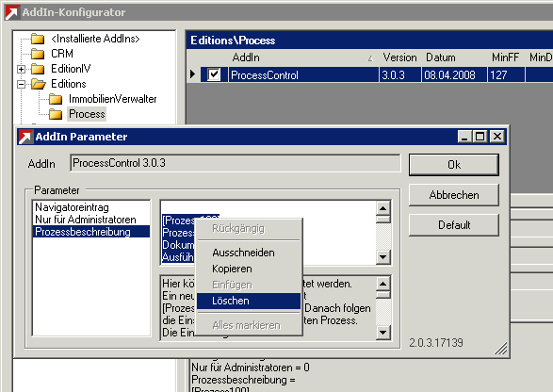
Task: Expand the EditionIV tree node
Action: (x=21, y=69)
